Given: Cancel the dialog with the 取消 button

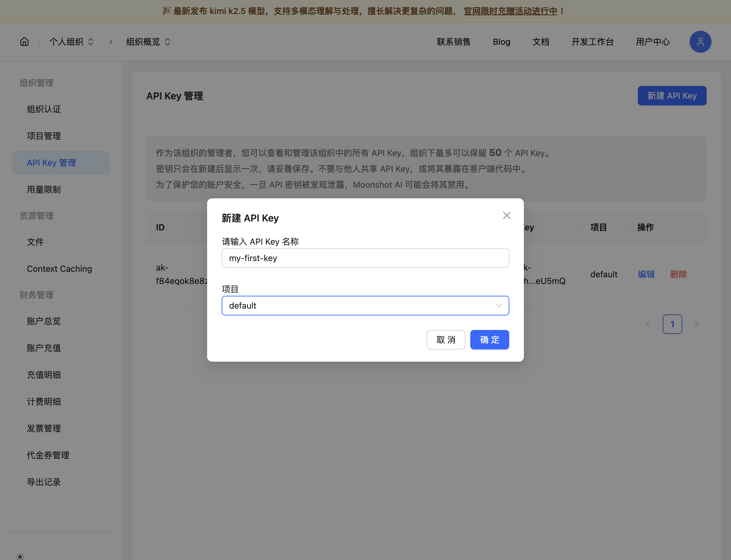Looking at the screenshot, I should tap(446, 340).
